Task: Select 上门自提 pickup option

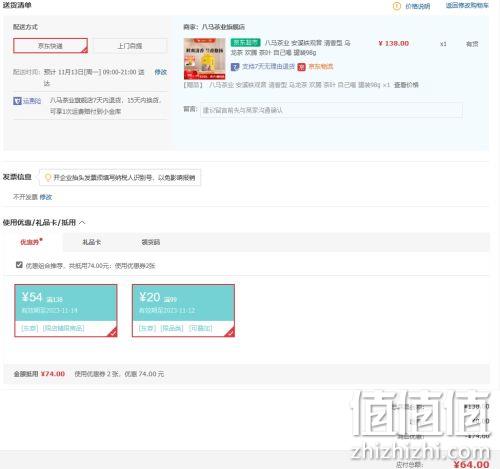Action: point(130,46)
